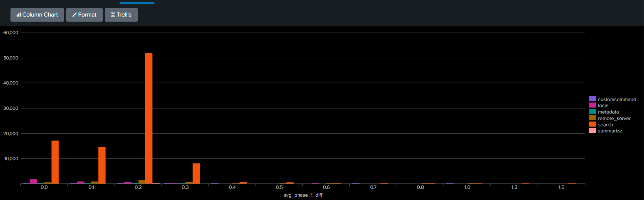Click the 0.5 x-axis label
Viewport: 644px width, 200px height.
(x=279, y=187)
